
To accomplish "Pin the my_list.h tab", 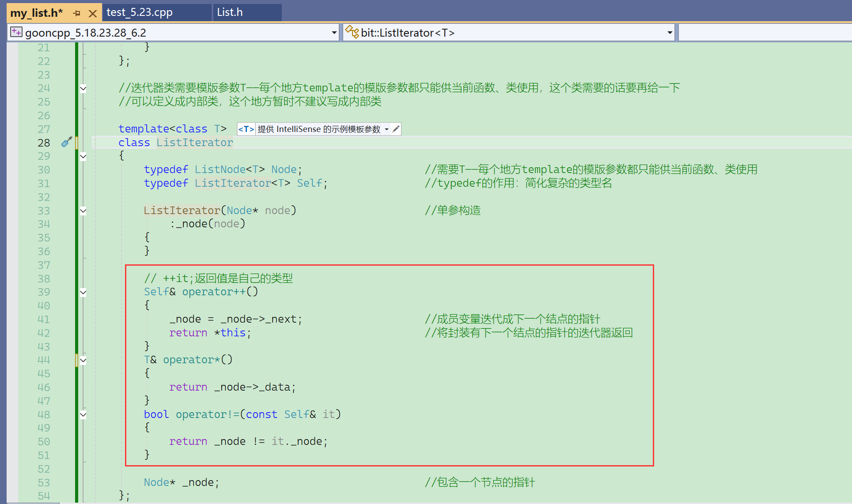I will point(77,13).
